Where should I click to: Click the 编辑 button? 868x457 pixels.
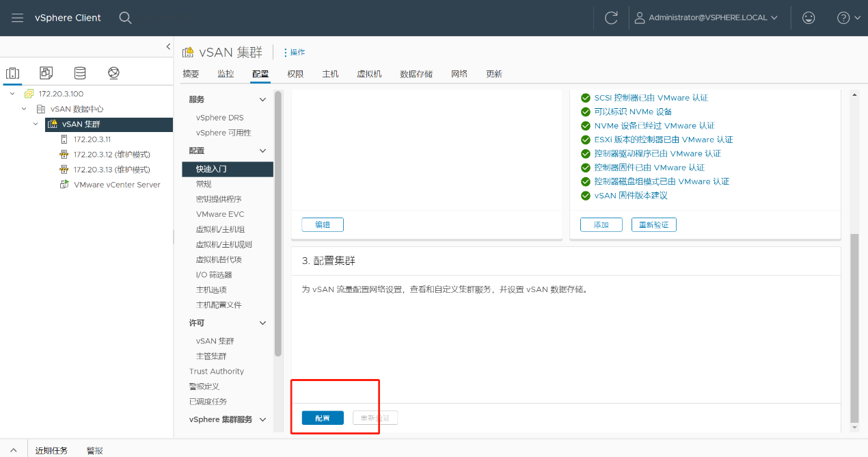(323, 224)
